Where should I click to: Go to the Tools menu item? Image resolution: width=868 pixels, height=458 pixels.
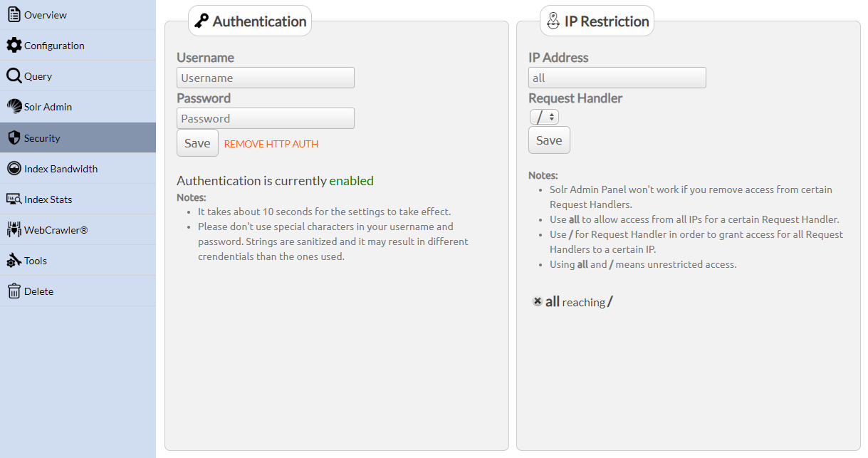coord(36,261)
